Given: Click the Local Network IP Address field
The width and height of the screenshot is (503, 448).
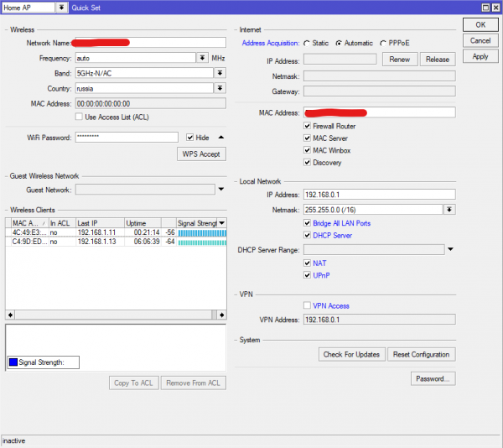Looking at the screenshot, I should coord(379,195).
